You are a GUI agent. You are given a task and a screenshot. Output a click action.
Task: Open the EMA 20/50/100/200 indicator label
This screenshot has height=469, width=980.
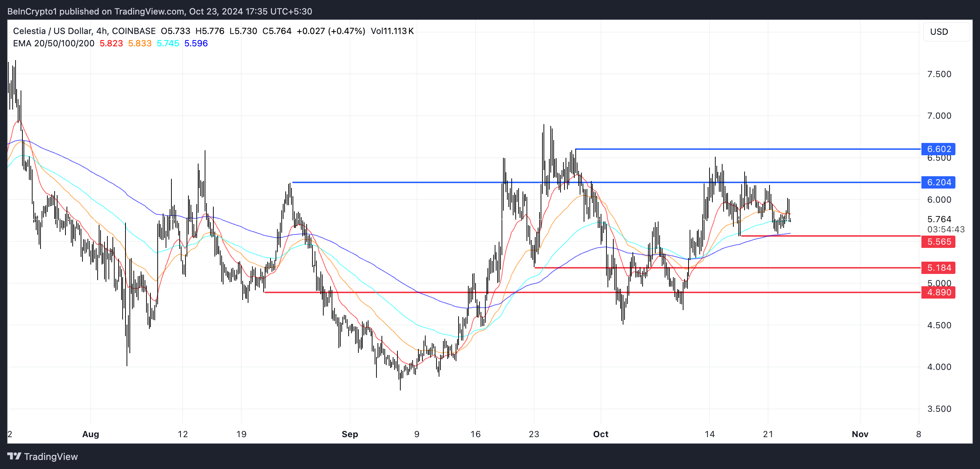pyautogui.click(x=53, y=43)
